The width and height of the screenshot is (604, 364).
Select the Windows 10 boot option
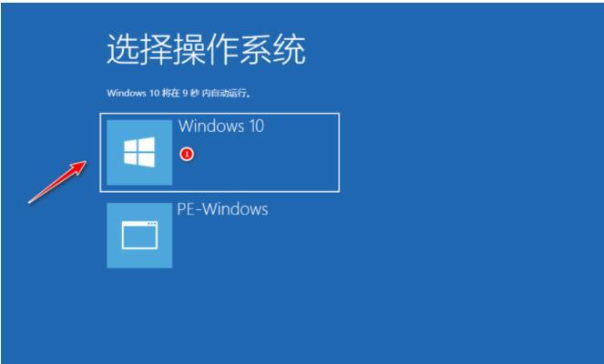(220, 152)
